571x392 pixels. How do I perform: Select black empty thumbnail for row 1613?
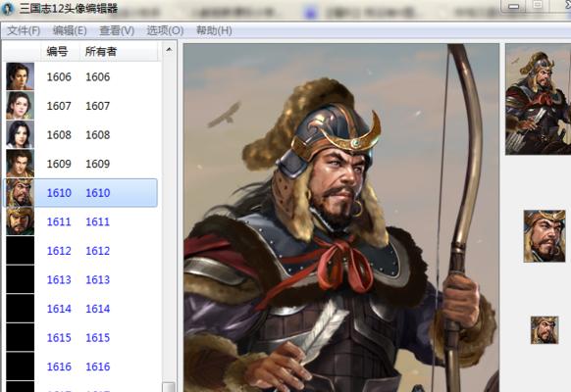(20, 279)
